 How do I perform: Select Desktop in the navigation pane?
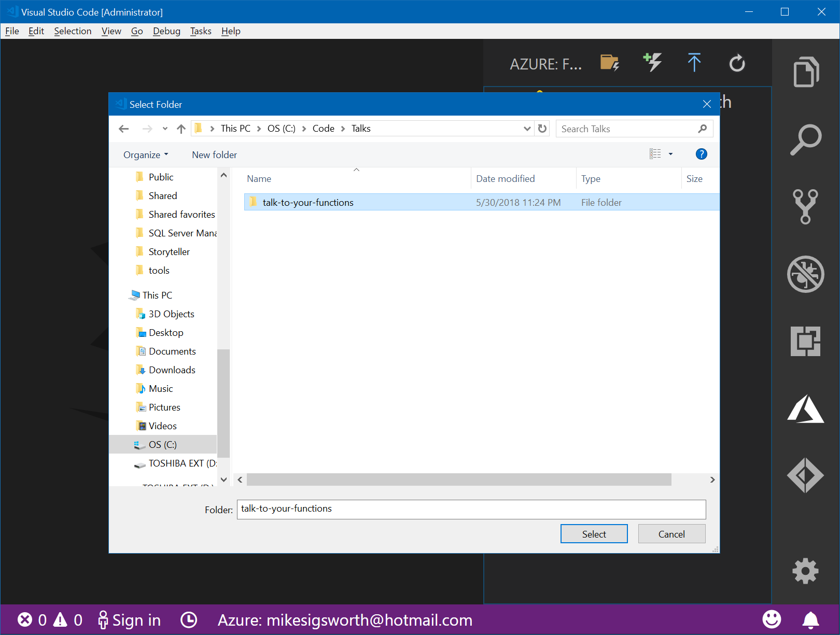tap(166, 332)
